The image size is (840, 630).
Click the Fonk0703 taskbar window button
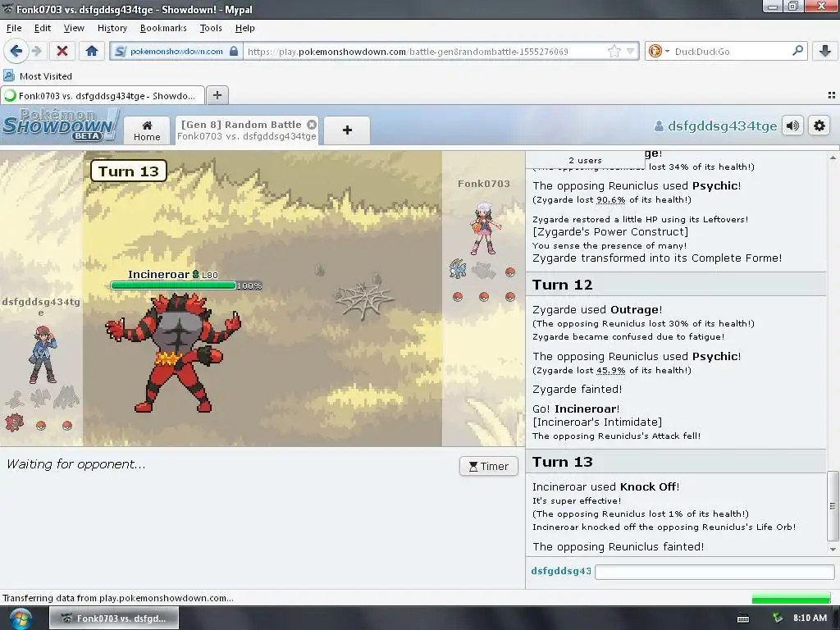click(x=113, y=619)
